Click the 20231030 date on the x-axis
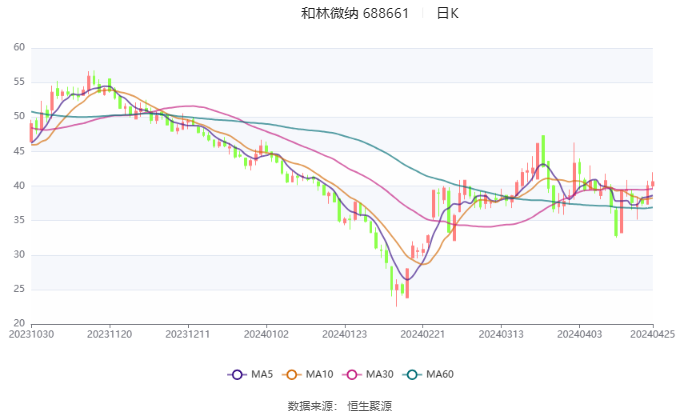This screenshot has height=413, width=680. [31, 335]
